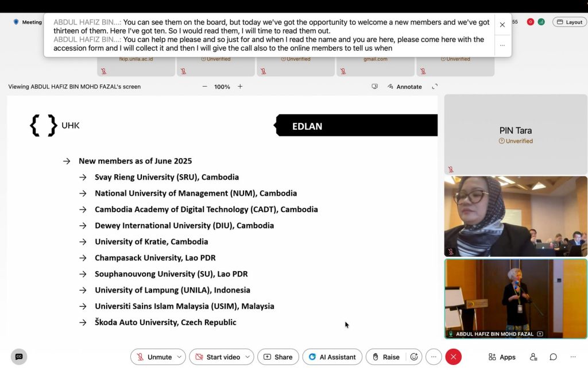
Task: Open video options arrow beside Start video
Action: tap(247, 357)
